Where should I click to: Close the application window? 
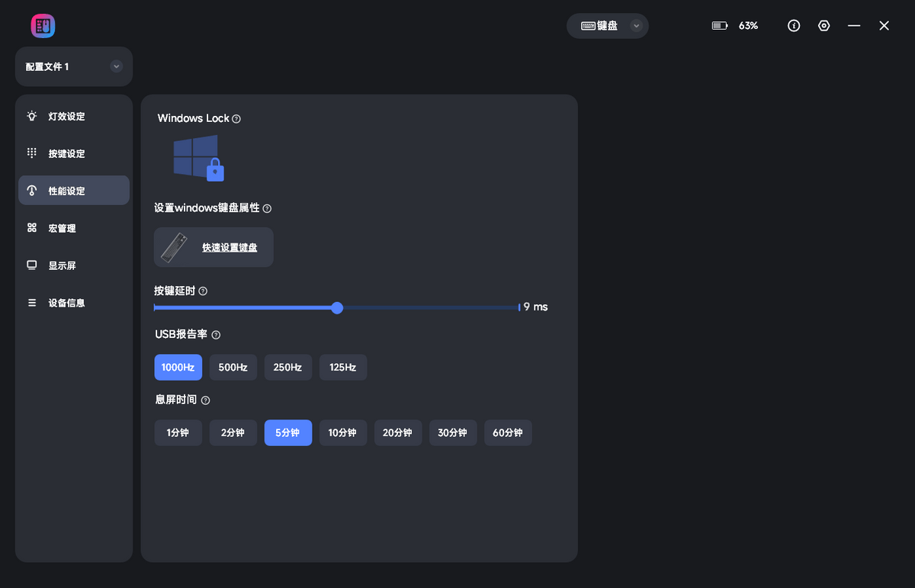(x=884, y=26)
